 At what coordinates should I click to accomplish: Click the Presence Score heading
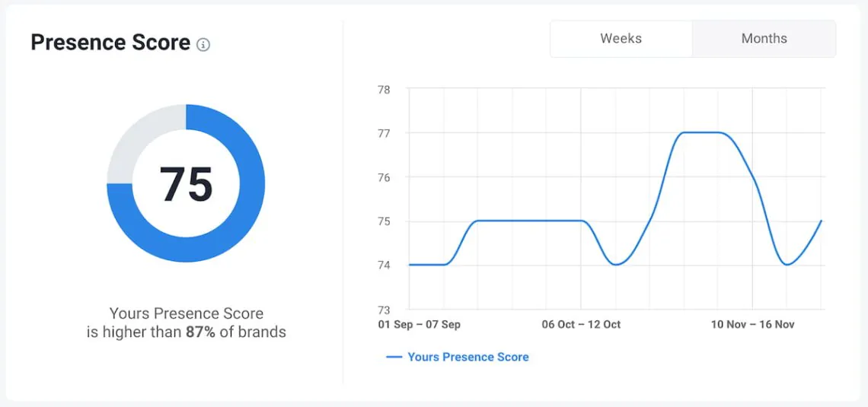[x=110, y=43]
